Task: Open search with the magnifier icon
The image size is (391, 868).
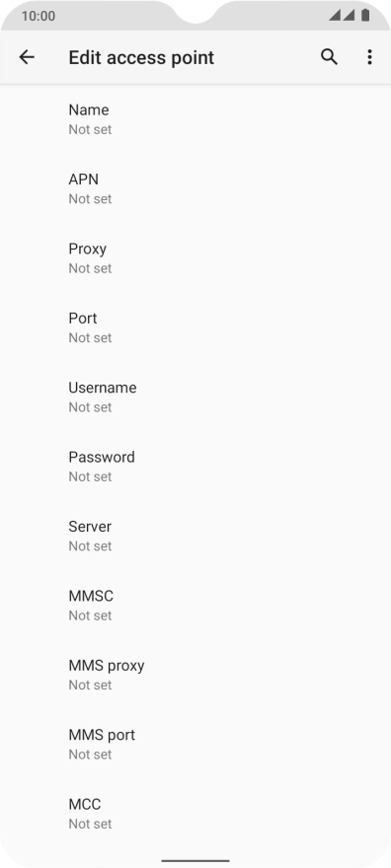Action: point(329,57)
